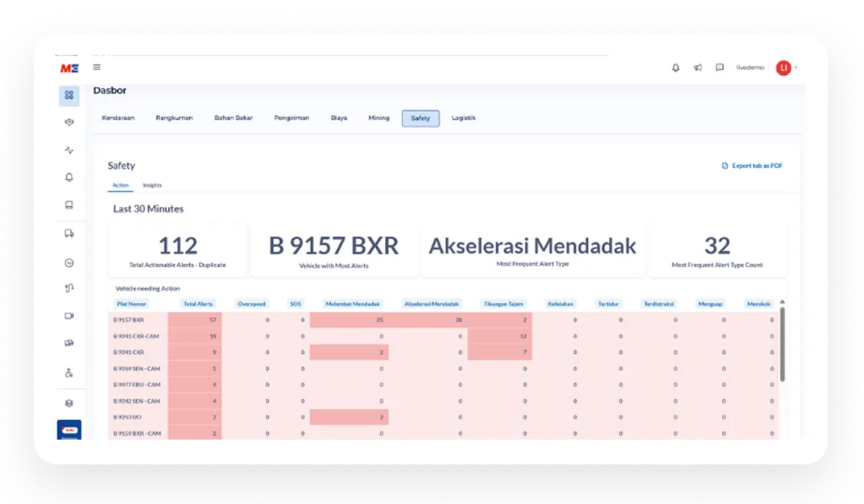The width and height of the screenshot is (864, 504).
Task: Sort by Plat Nomor column header
Action: [131, 304]
